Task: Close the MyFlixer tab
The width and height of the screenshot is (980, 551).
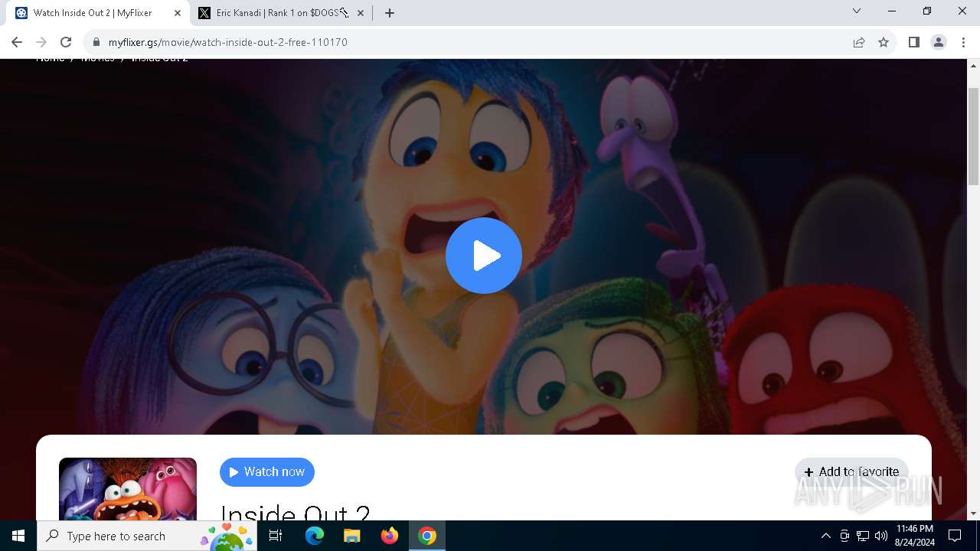Action: tap(178, 13)
